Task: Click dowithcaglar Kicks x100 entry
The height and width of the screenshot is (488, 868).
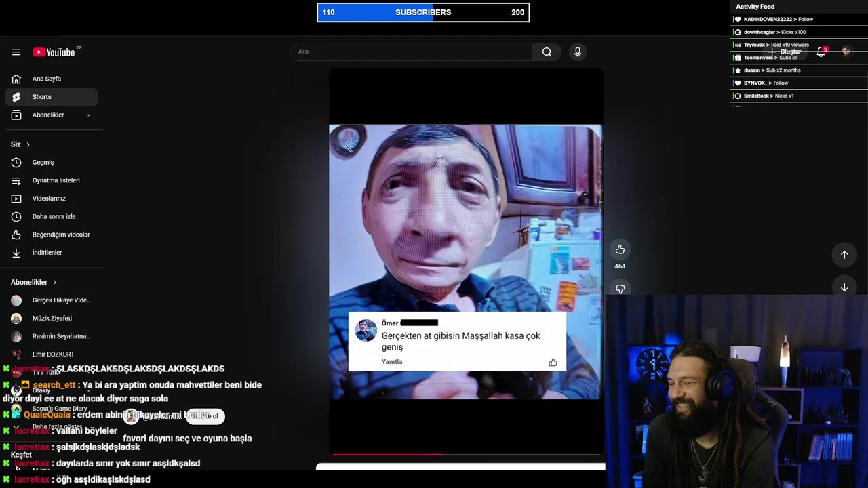Action: [x=800, y=33]
